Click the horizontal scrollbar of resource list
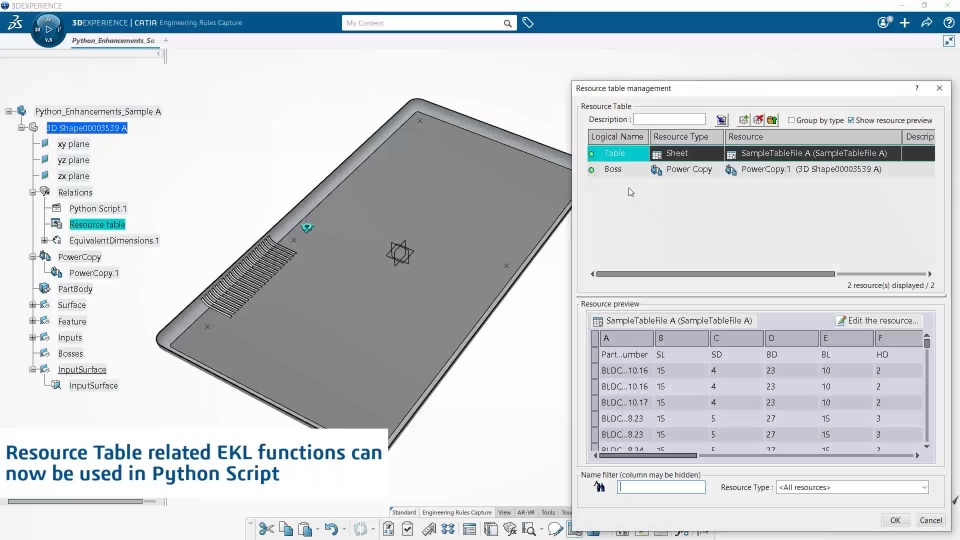Screen dimensions: 960x540 [x=714, y=274]
